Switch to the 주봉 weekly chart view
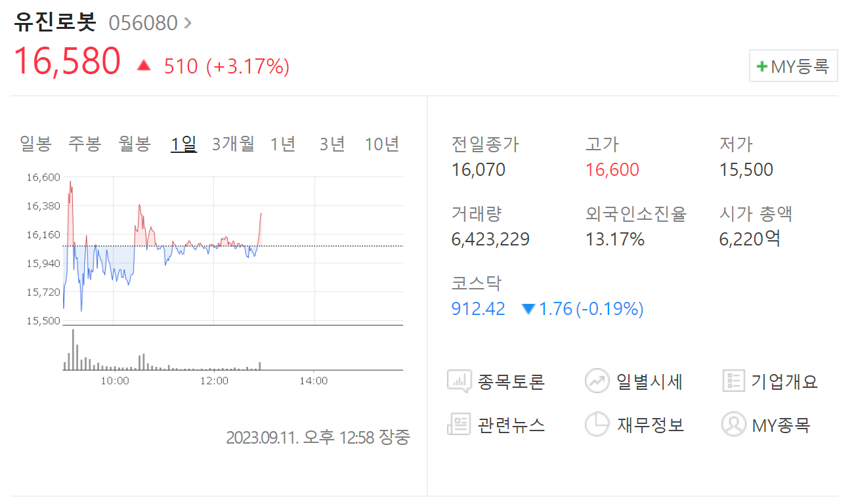 click(84, 144)
